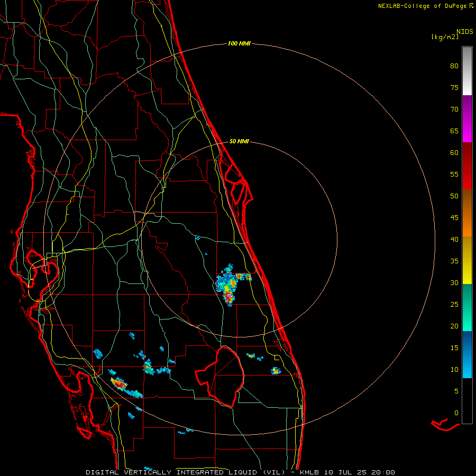Select the 75 value on the VIL scale
This screenshot has width=476, height=476.
tap(454, 87)
